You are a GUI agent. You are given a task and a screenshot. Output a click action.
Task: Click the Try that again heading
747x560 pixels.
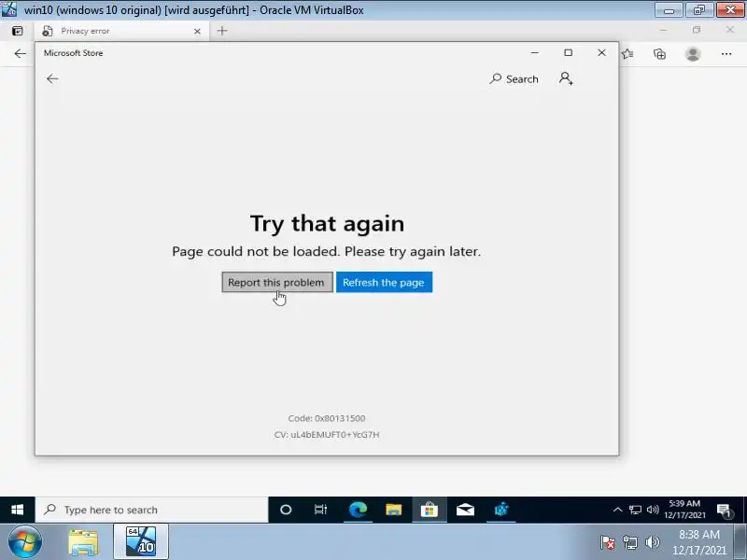tap(328, 223)
